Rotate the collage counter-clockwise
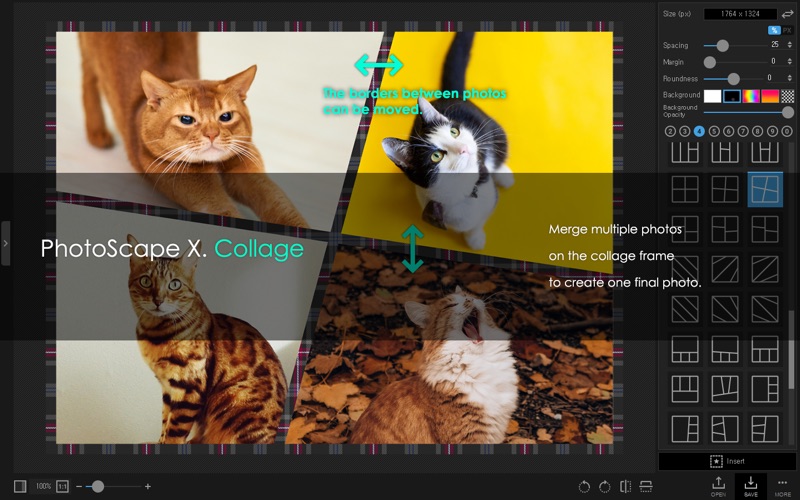Image resolution: width=800 pixels, height=500 pixels. coord(584,486)
